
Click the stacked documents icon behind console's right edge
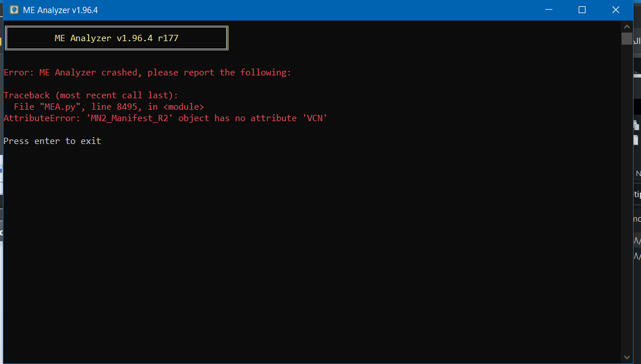coord(636,125)
